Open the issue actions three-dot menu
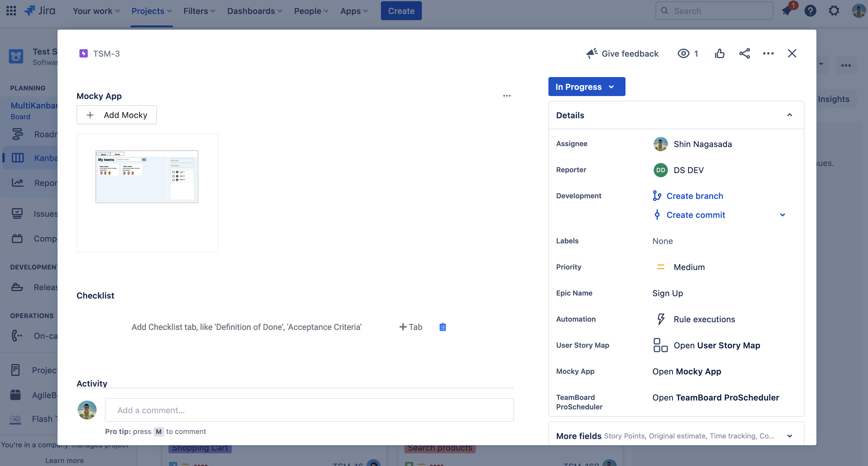This screenshot has height=466, width=868. pos(768,53)
